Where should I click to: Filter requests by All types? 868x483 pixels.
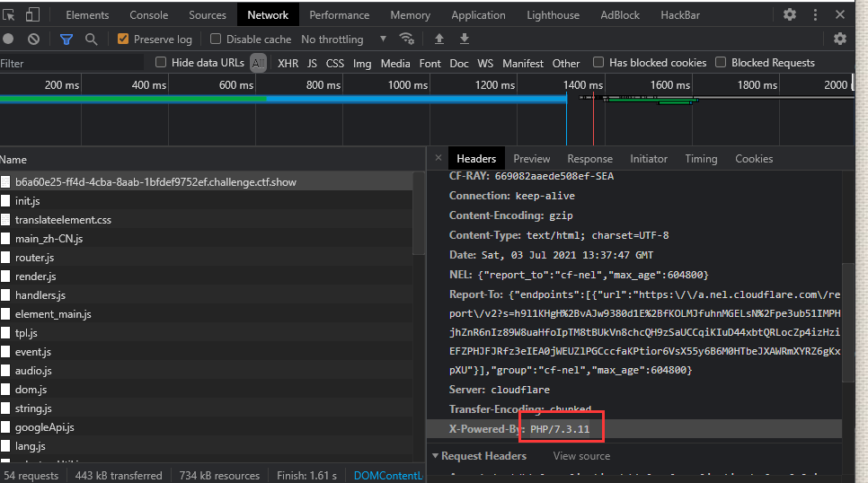click(x=258, y=63)
